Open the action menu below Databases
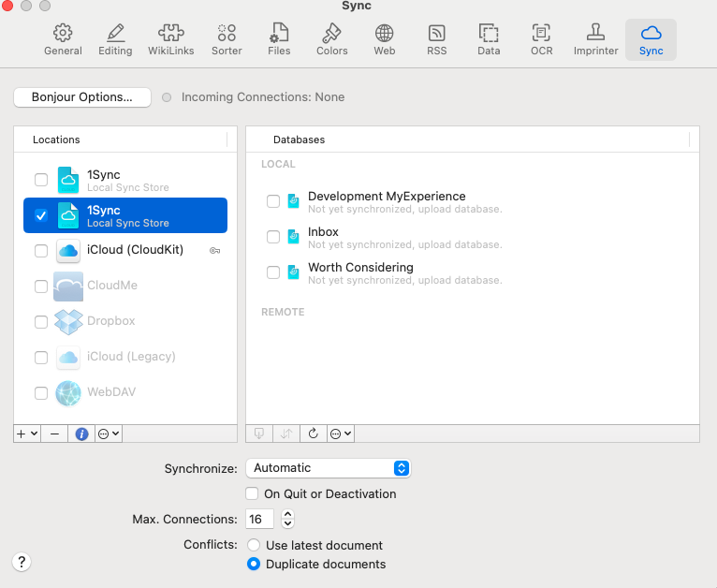This screenshot has height=588, width=717. [x=341, y=434]
